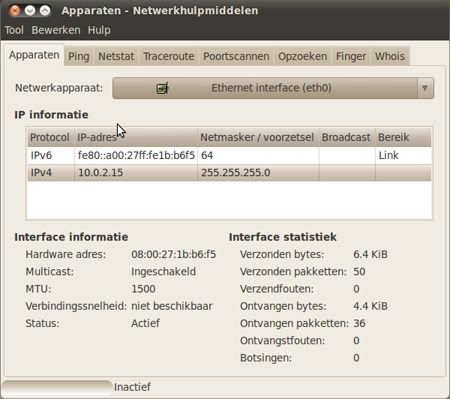Viewport: 450px width, 399px height.
Task: Switch to the Opzoeken tab
Action: point(302,56)
